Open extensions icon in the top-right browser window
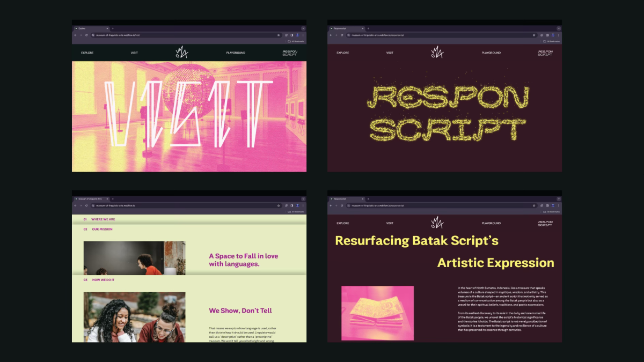 [x=541, y=35]
